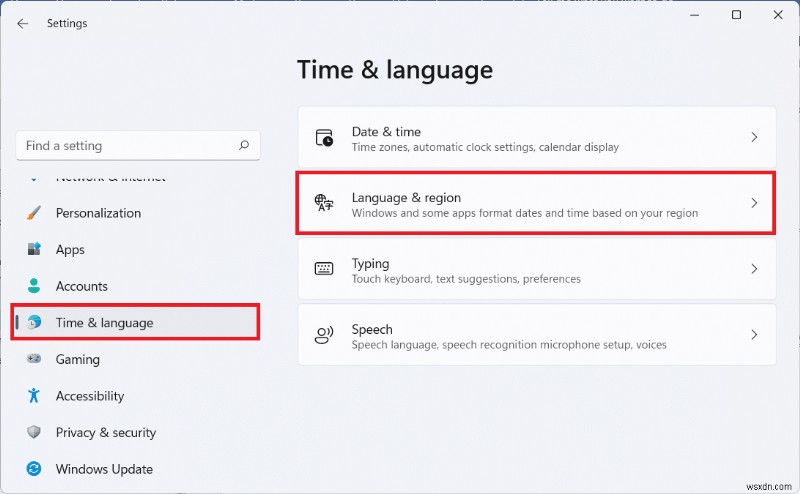Open the Speech card title
This screenshot has width=800, height=494.
click(x=372, y=329)
